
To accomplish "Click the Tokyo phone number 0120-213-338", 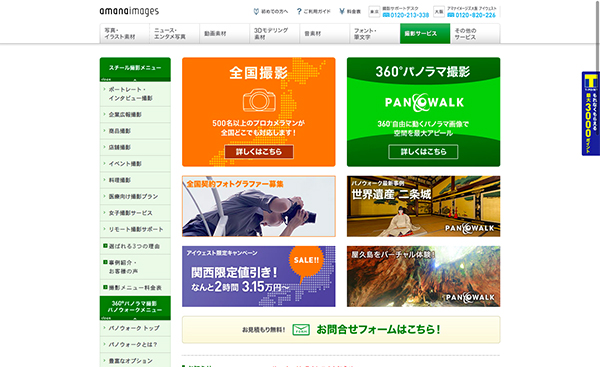I will [406, 15].
